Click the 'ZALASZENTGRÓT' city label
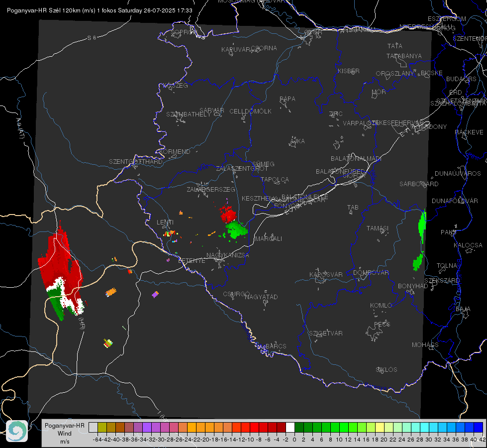This screenshot has width=487, height=448. (x=242, y=169)
